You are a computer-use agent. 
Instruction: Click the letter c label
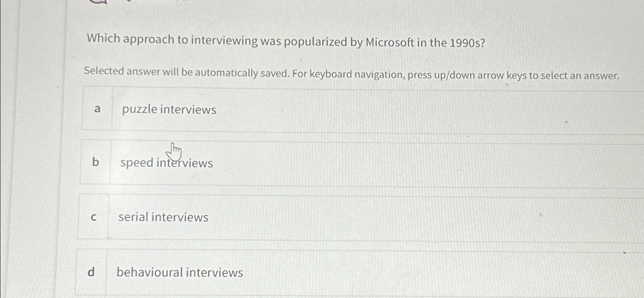click(x=94, y=217)
